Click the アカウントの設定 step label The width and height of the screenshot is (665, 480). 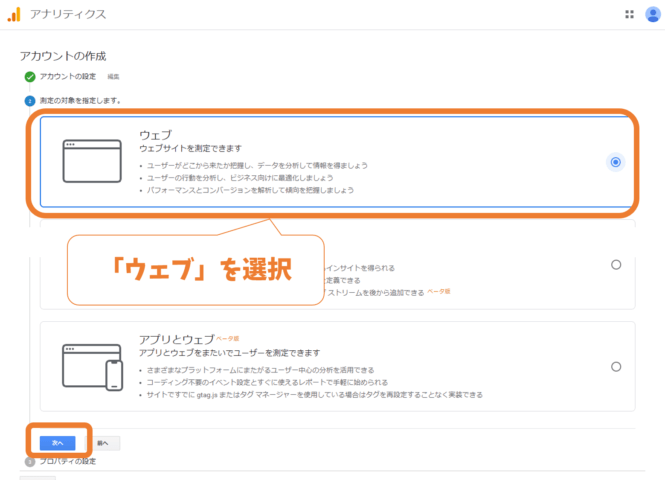click(68, 76)
